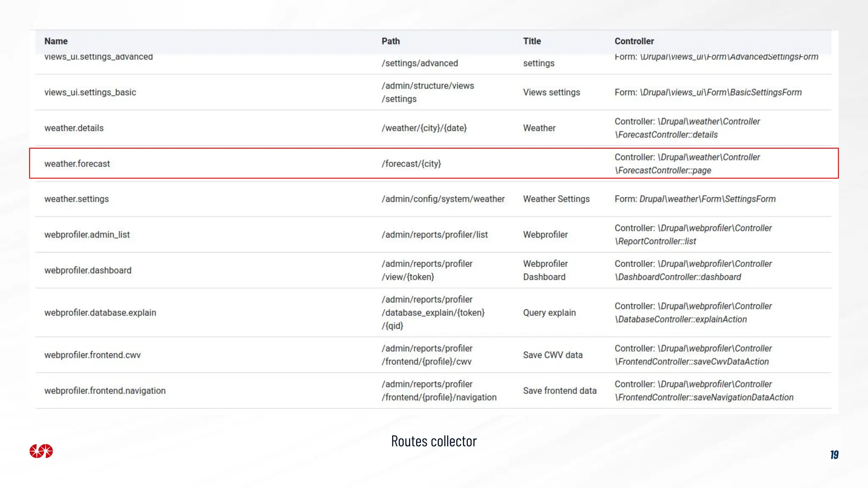Click the Query explain title cell
The height and width of the screenshot is (488, 868).
tap(549, 313)
